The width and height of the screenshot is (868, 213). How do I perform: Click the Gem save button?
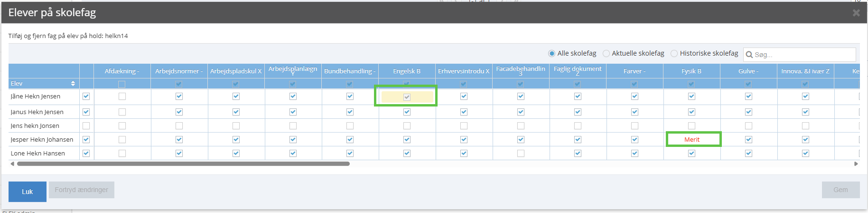(840, 190)
